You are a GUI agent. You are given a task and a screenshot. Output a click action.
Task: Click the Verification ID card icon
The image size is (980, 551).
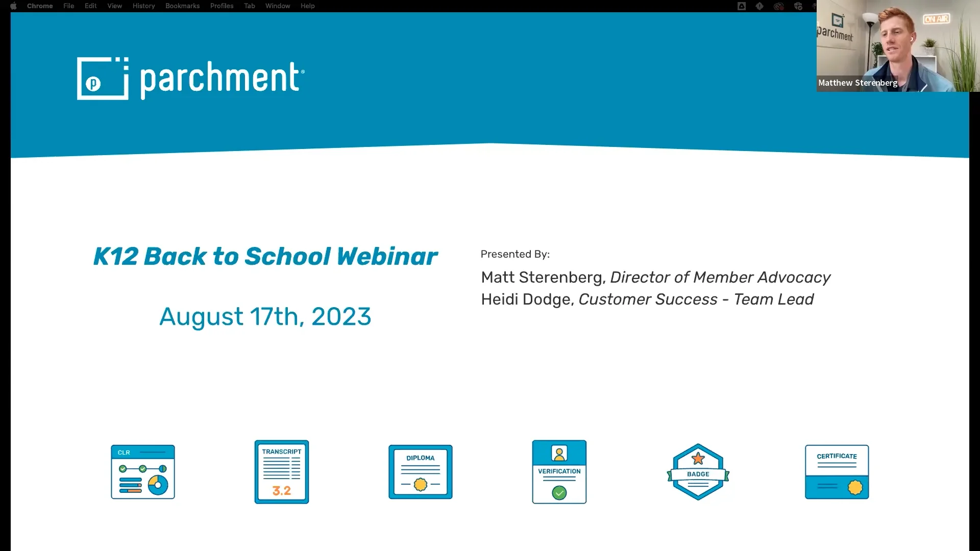(559, 472)
